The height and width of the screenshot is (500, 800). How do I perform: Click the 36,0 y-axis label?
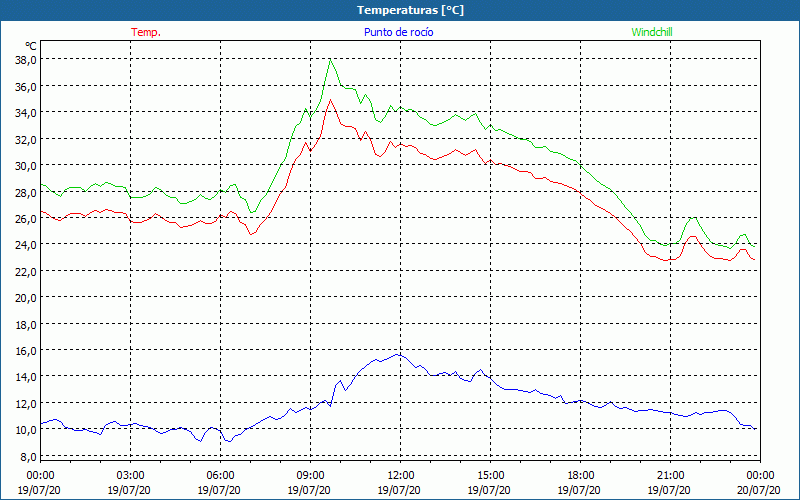click(27, 87)
